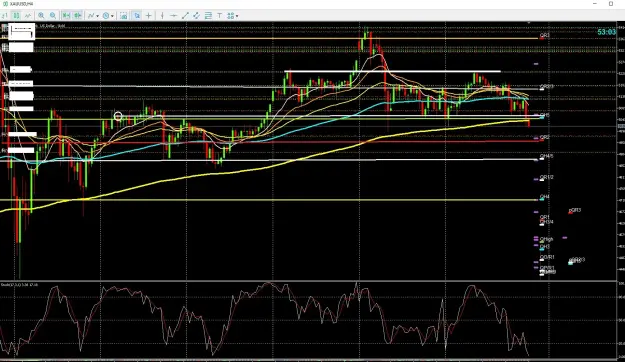The width and height of the screenshot is (625, 362).
Task: Select the crosshair tool
Action: click(148, 16)
